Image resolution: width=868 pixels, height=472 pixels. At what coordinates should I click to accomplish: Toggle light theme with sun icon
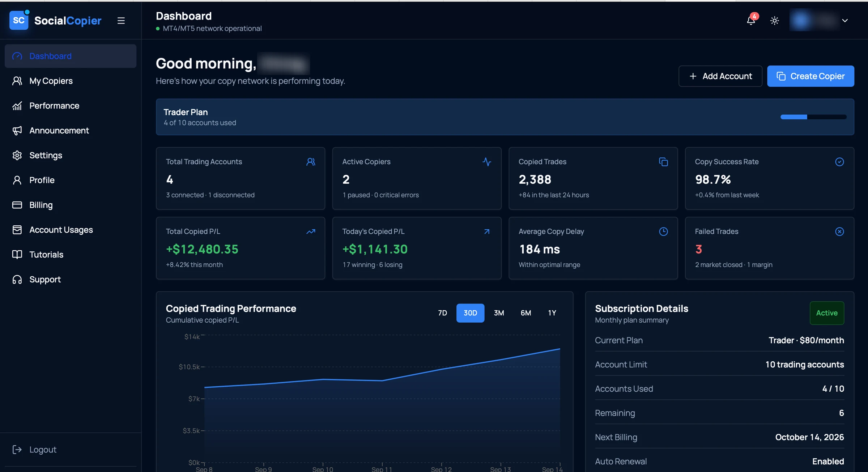pos(774,21)
